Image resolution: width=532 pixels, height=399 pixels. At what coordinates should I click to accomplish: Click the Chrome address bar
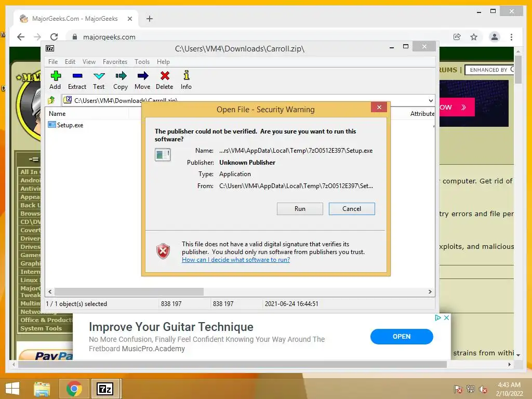[258, 37]
